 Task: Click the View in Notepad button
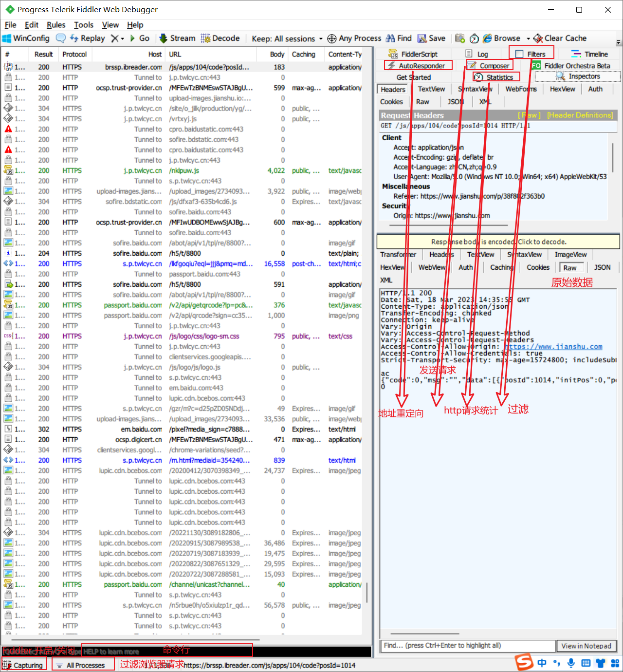(x=586, y=646)
